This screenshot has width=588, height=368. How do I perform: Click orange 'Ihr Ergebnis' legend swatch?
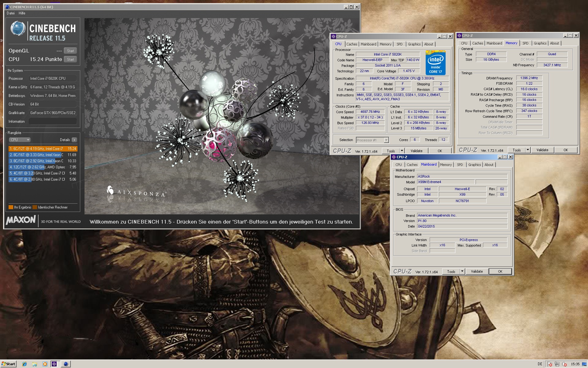[11, 207]
